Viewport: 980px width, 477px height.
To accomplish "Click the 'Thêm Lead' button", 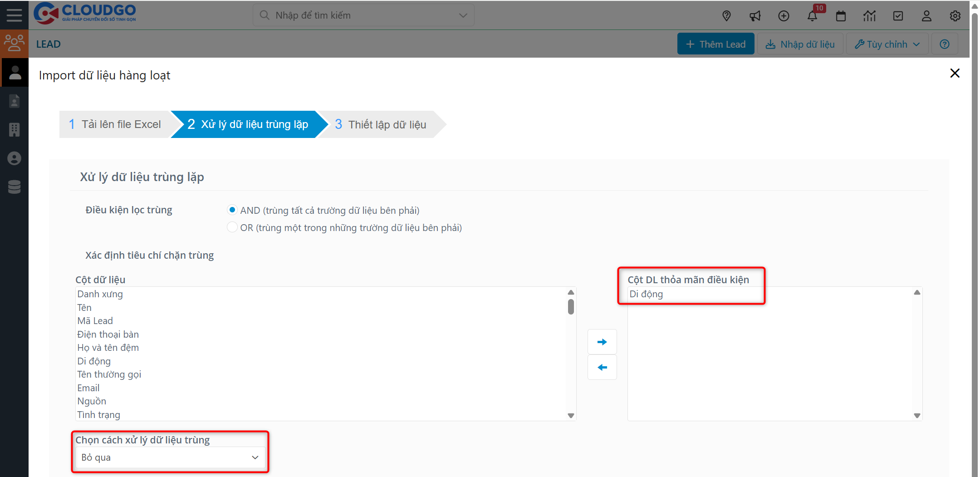I will pos(715,44).
